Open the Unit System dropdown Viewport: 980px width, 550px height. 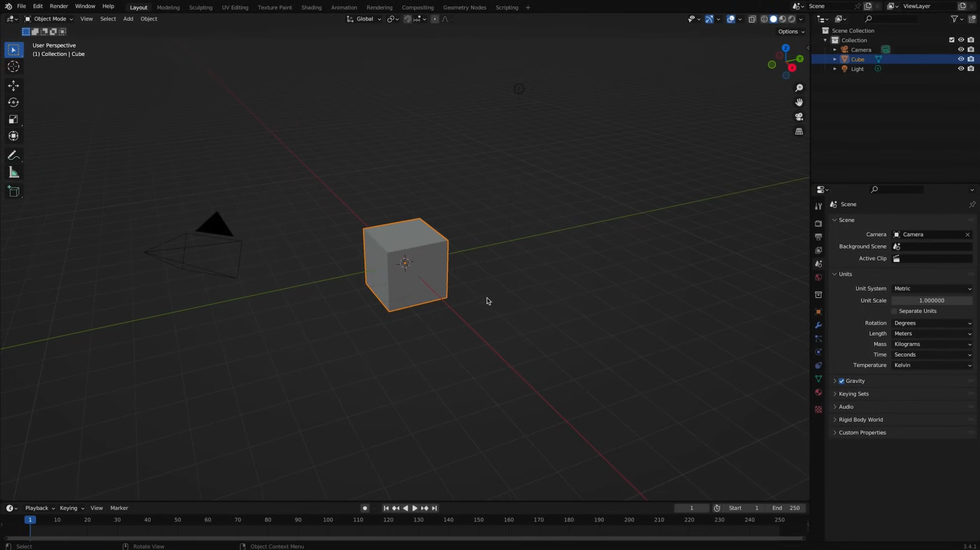coord(933,288)
